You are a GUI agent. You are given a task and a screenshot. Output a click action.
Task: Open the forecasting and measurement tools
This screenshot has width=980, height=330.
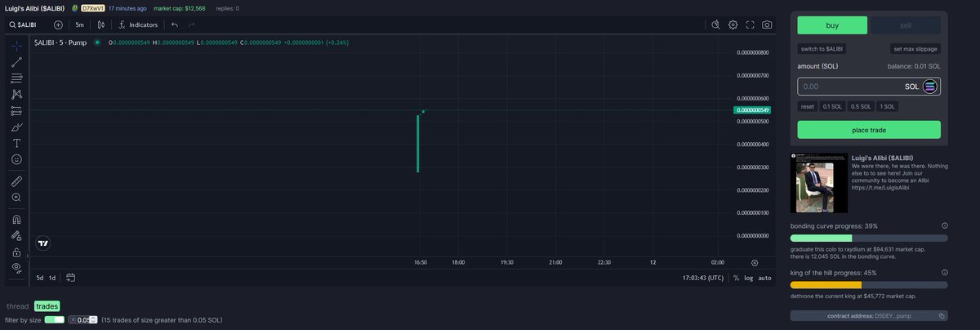pyautogui.click(x=16, y=111)
